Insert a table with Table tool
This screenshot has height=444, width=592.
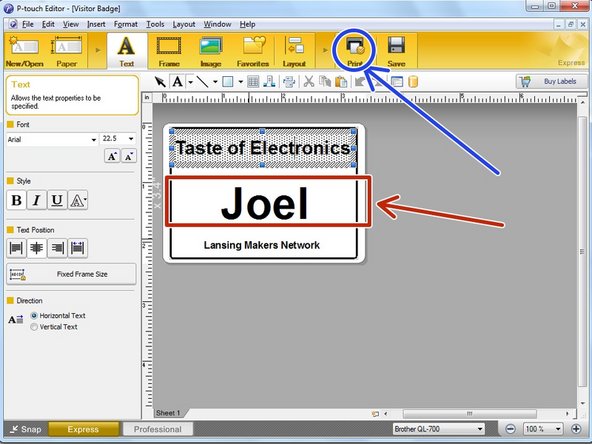coord(253,82)
